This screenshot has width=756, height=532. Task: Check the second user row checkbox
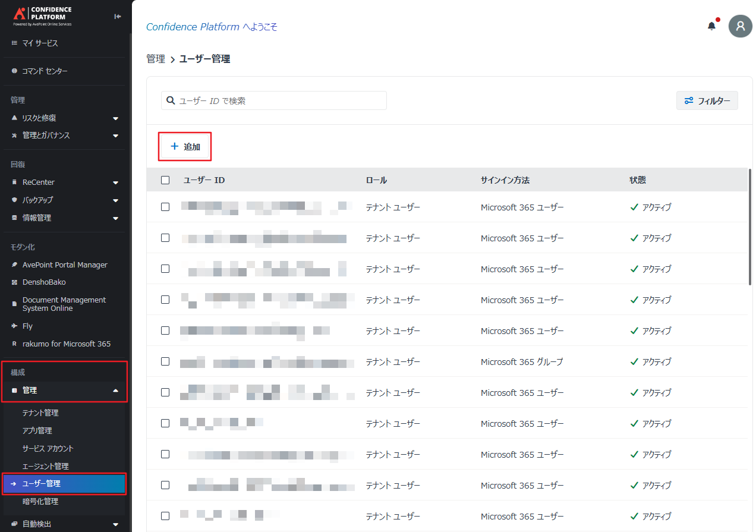[x=165, y=238]
